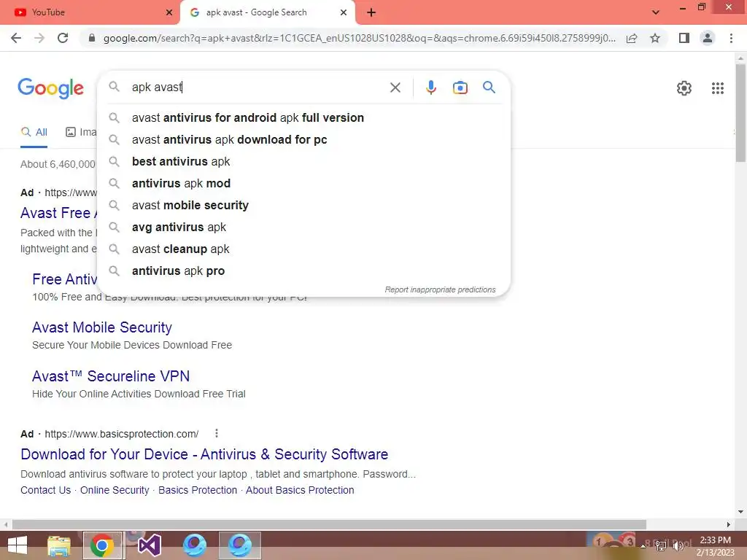
Task: Go back to the previous page
Action: pyautogui.click(x=16, y=38)
